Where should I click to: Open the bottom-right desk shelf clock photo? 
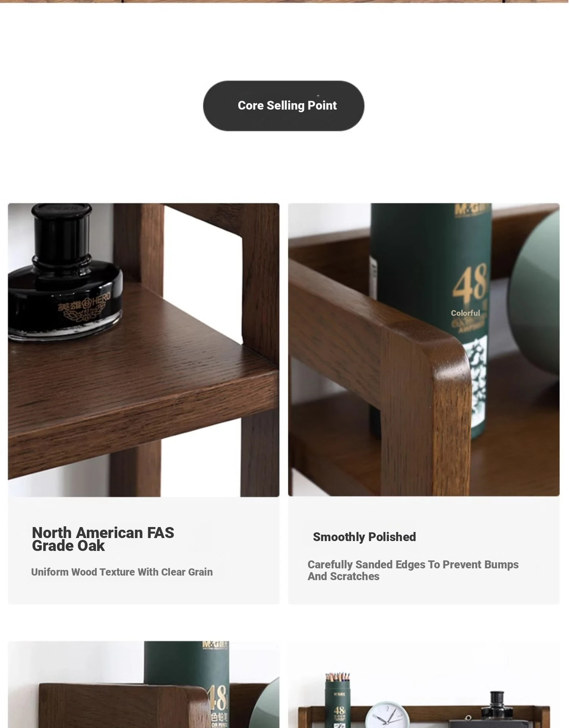424,684
